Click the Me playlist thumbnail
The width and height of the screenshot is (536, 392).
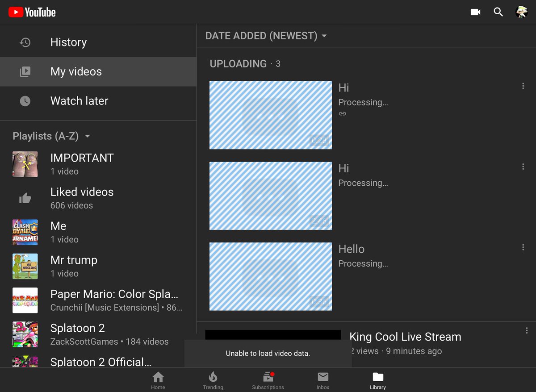(x=25, y=232)
